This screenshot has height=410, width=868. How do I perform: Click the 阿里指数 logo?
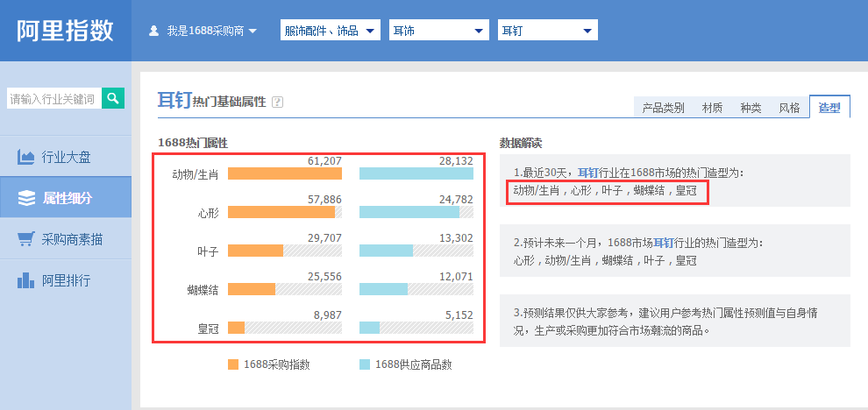pos(66,31)
